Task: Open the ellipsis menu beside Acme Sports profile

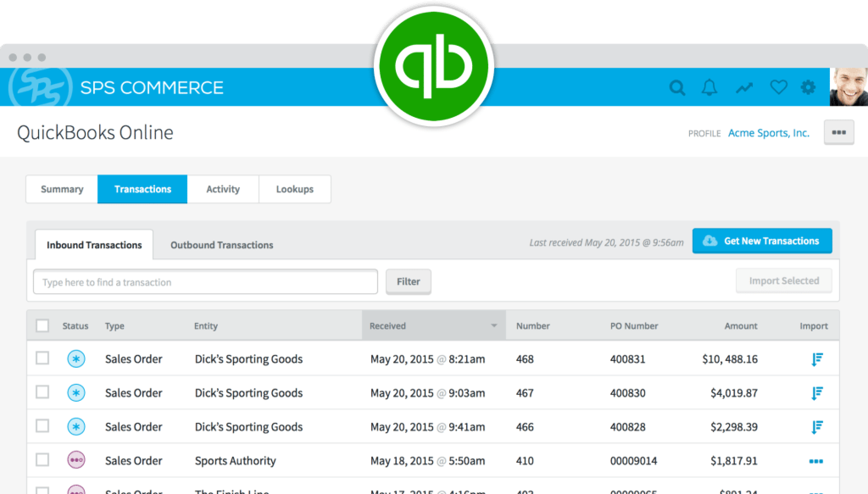Action: coord(839,133)
